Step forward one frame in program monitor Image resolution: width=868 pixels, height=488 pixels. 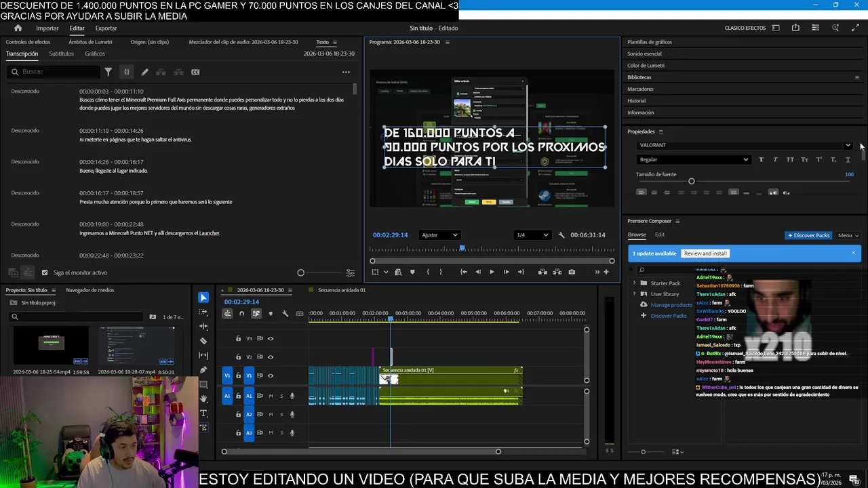(506, 272)
